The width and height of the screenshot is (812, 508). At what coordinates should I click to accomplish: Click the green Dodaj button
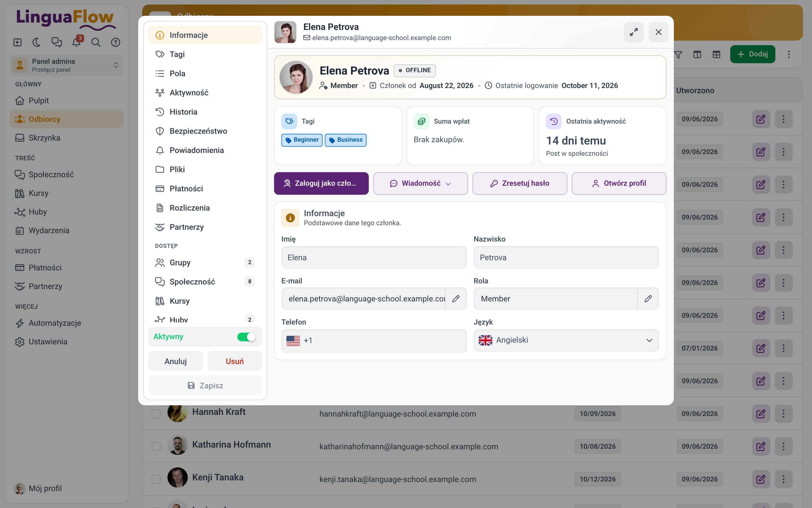click(753, 54)
